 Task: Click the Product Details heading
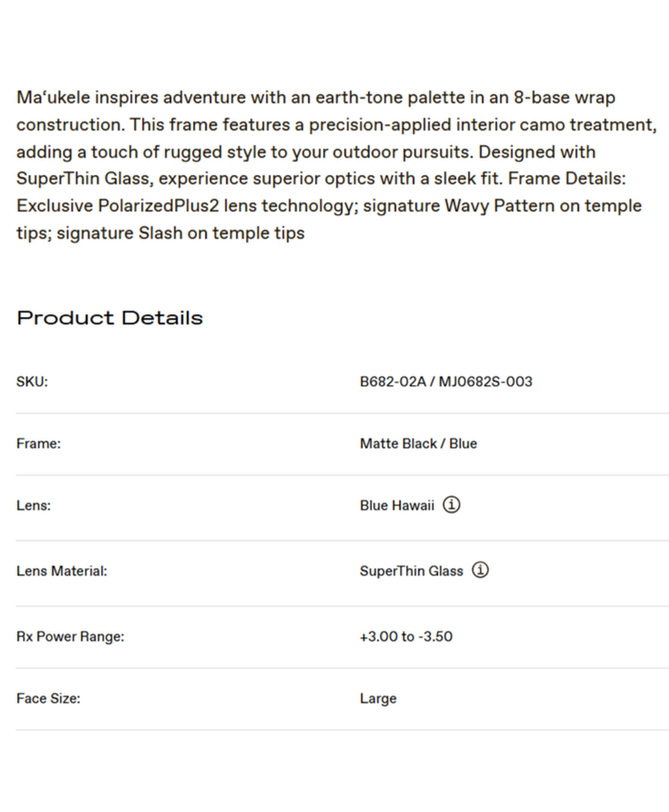coord(110,318)
